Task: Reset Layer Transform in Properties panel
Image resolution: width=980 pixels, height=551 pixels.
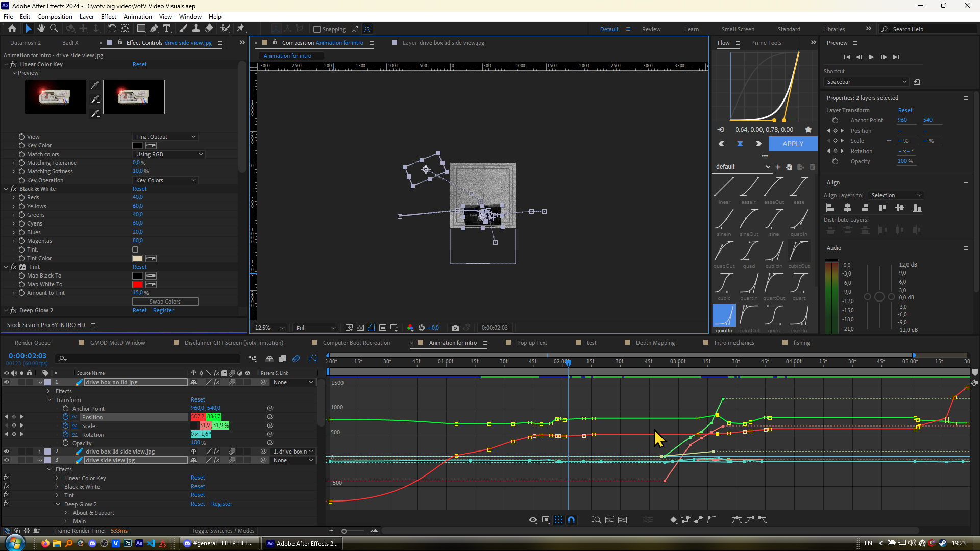Action: tap(905, 110)
